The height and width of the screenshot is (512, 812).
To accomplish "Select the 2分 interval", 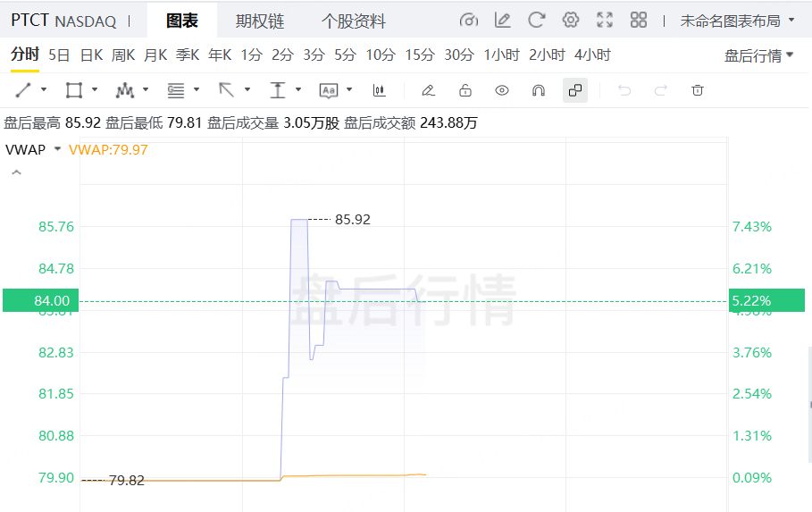I will (x=283, y=55).
